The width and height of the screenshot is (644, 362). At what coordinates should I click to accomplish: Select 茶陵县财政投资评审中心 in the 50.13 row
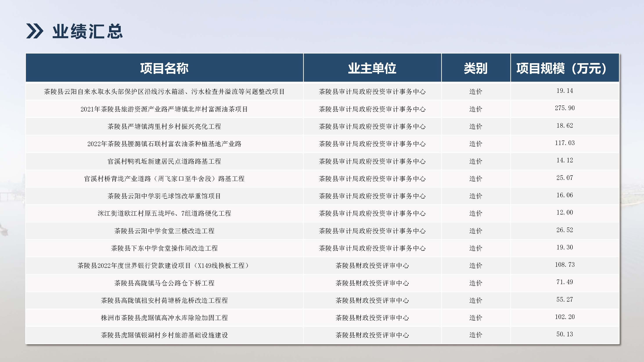[x=372, y=335]
